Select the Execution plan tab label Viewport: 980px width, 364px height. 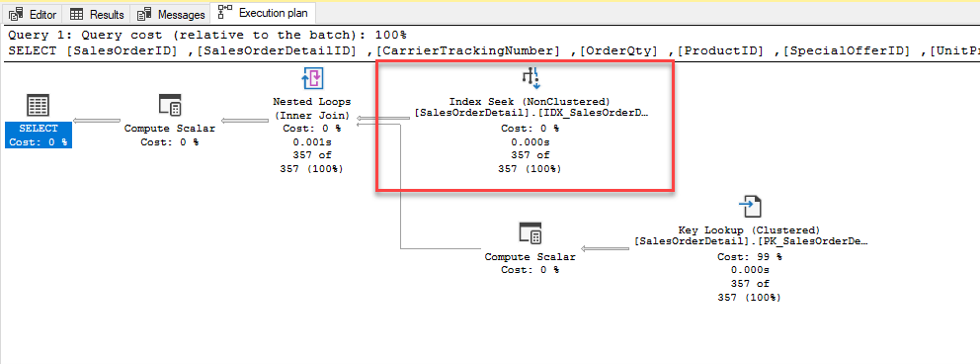[273, 13]
